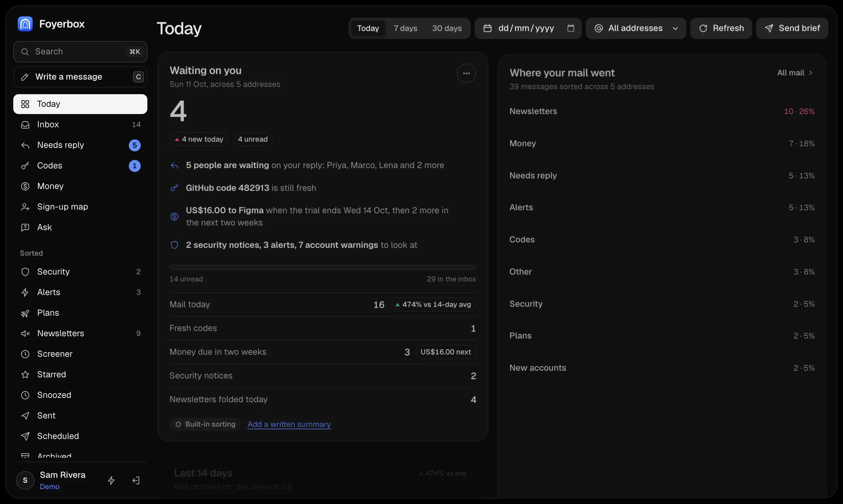Open the three-dot menu on Waiting on you
This screenshot has width=843, height=504.
click(x=466, y=73)
